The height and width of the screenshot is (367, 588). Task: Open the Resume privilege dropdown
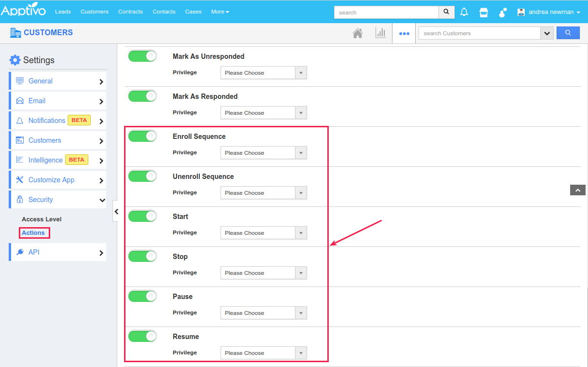click(x=264, y=353)
